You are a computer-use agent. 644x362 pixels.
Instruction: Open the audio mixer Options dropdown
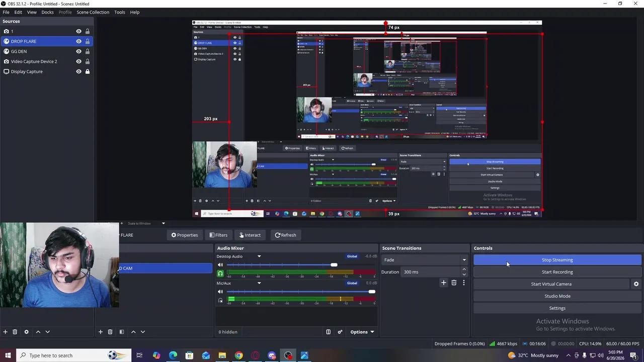click(362, 332)
